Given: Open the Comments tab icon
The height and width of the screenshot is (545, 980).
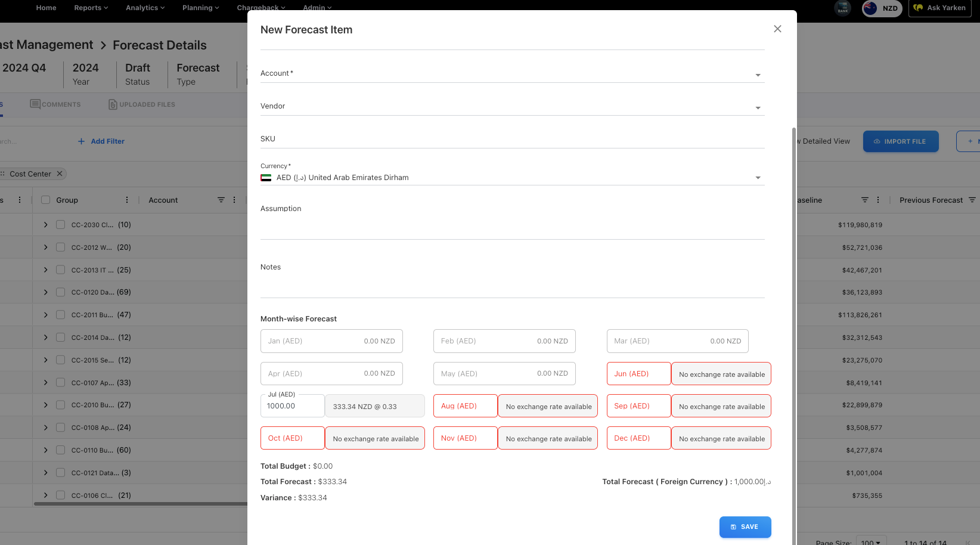Looking at the screenshot, I should tap(35, 104).
